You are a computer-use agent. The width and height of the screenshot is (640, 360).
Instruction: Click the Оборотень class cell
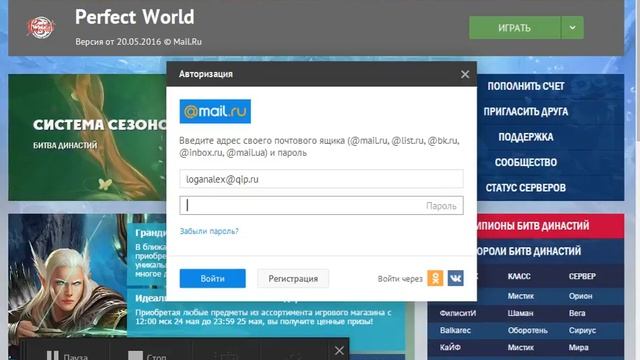(527, 330)
